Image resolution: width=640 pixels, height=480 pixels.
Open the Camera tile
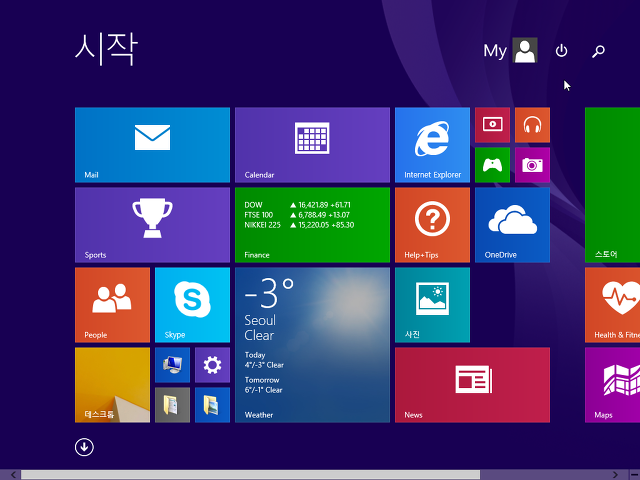[532, 165]
